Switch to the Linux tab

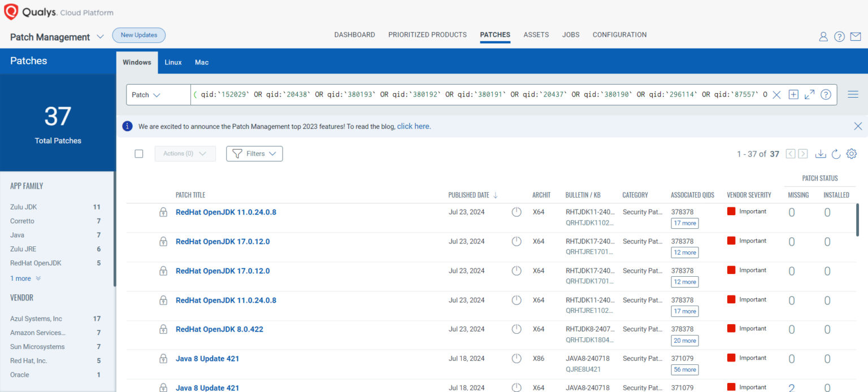tap(173, 62)
